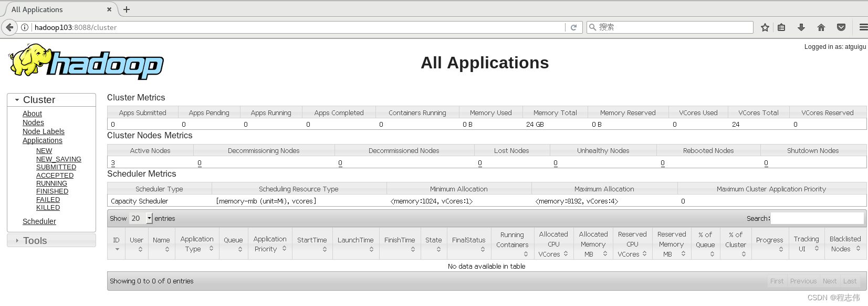This screenshot has width=868, height=306.
Task: Filter applications by SUBMITTED state
Action: point(56,167)
